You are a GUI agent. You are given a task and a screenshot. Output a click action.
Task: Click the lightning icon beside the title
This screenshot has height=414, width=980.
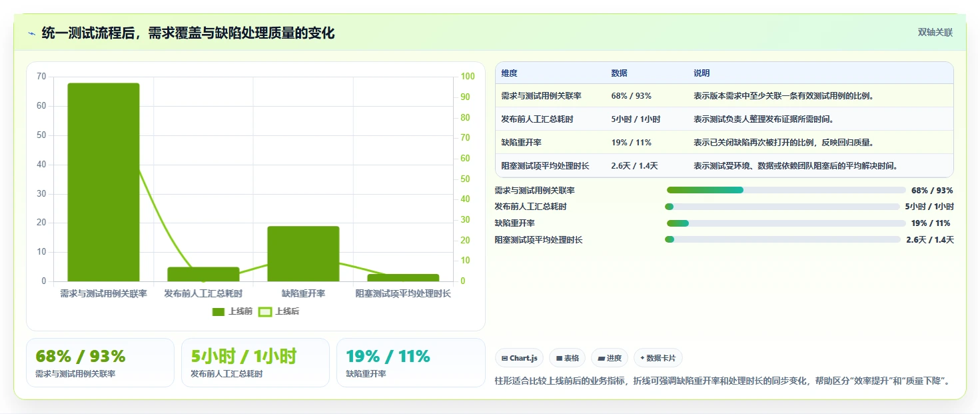(x=31, y=33)
